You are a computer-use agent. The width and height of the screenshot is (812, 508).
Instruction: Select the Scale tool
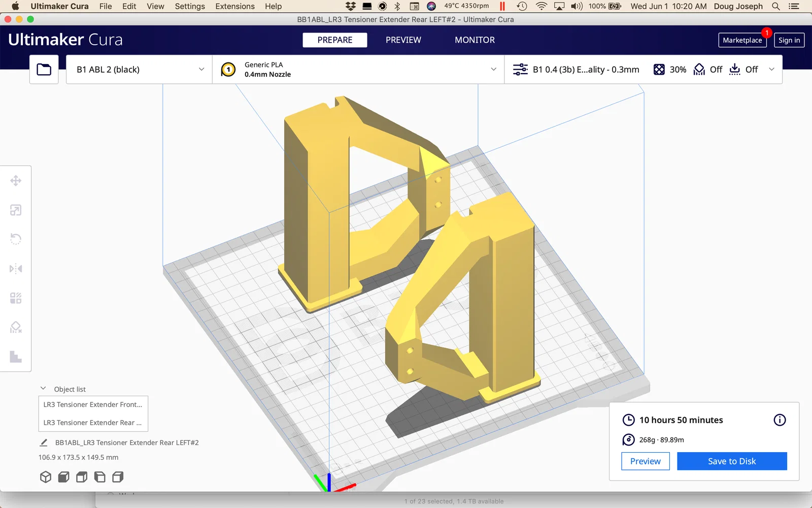pyautogui.click(x=16, y=210)
